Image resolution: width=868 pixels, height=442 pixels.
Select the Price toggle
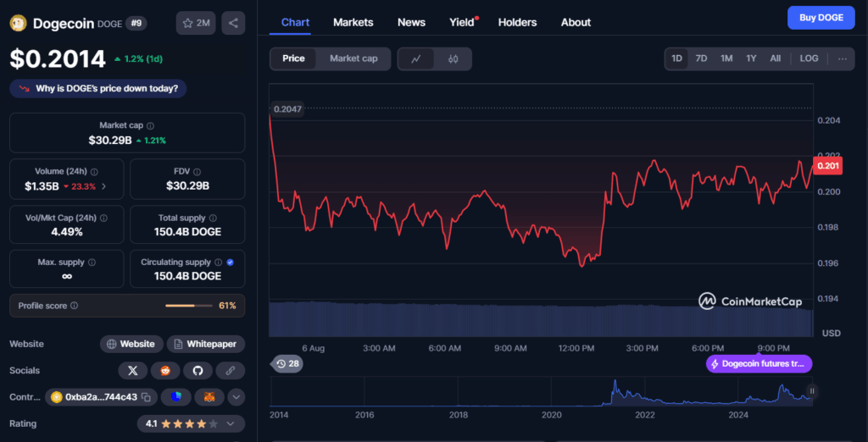pos(293,58)
